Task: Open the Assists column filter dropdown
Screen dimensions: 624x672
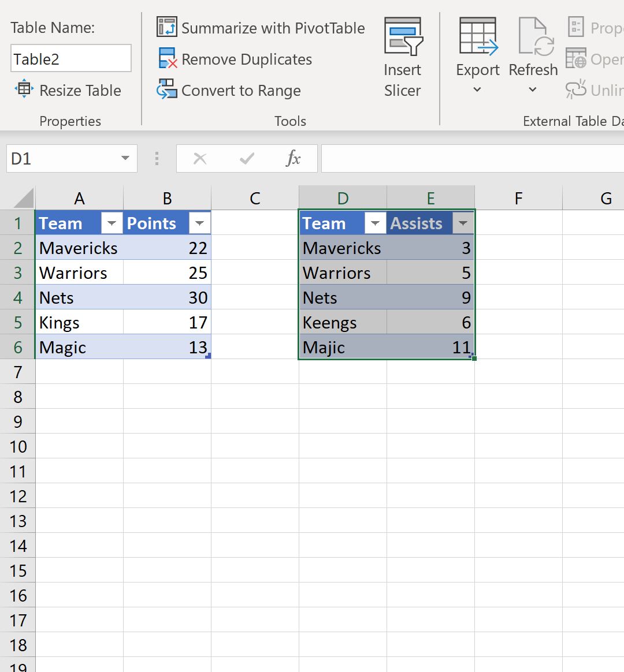Action: pos(462,222)
